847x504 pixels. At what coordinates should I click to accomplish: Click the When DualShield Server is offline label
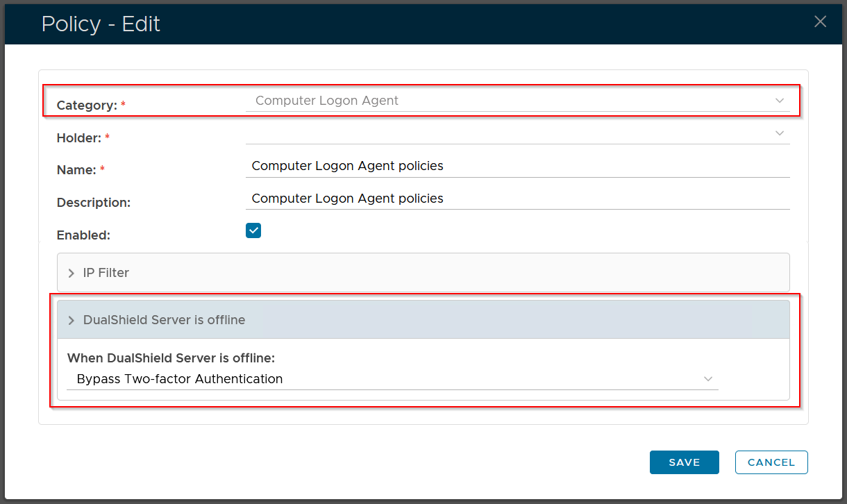(x=171, y=358)
